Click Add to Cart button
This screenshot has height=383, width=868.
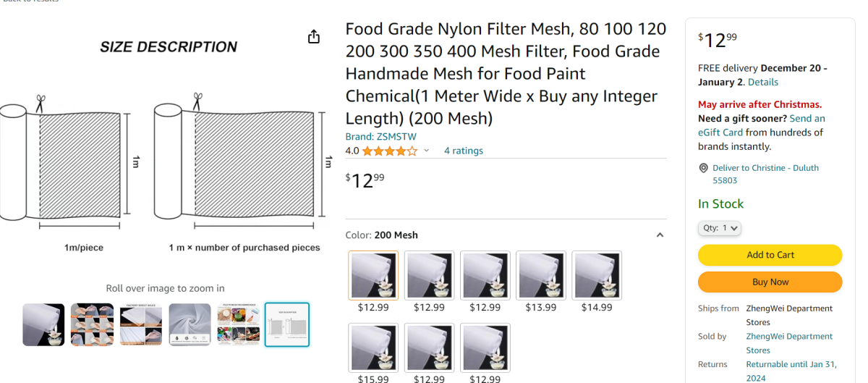770,255
